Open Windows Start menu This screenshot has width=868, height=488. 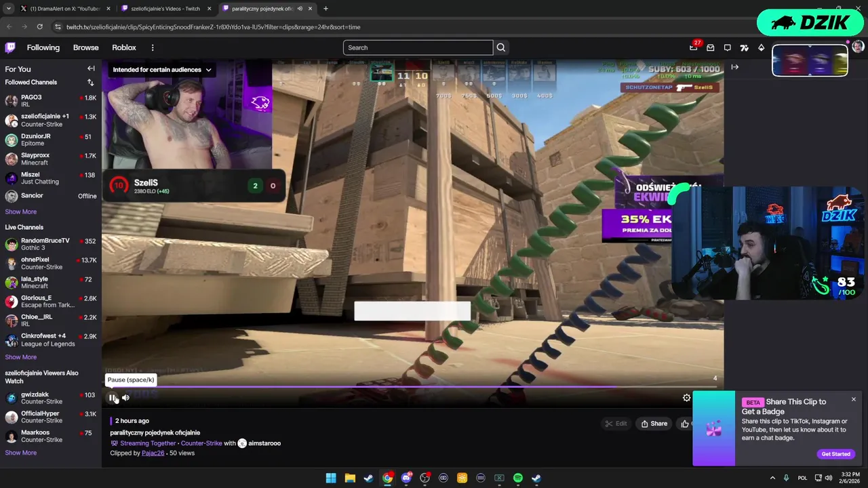[x=331, y=478]
